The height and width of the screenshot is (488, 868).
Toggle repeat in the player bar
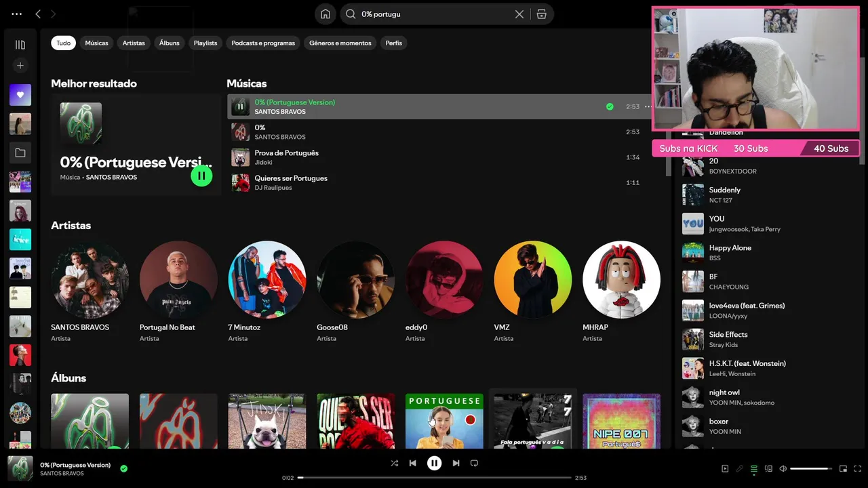click(x=474, y=463)
